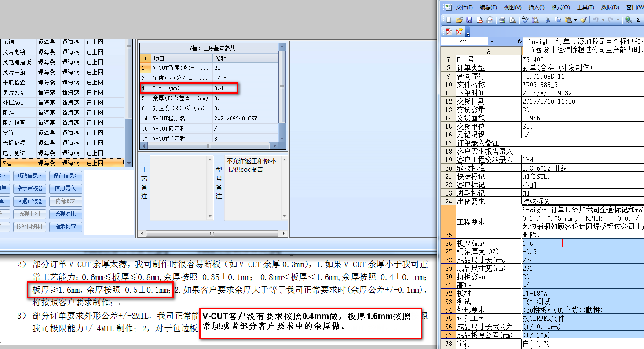Click Excel column header A
Image resolution: width=644 pixels, height=349 pixels.
pos(488,51)
